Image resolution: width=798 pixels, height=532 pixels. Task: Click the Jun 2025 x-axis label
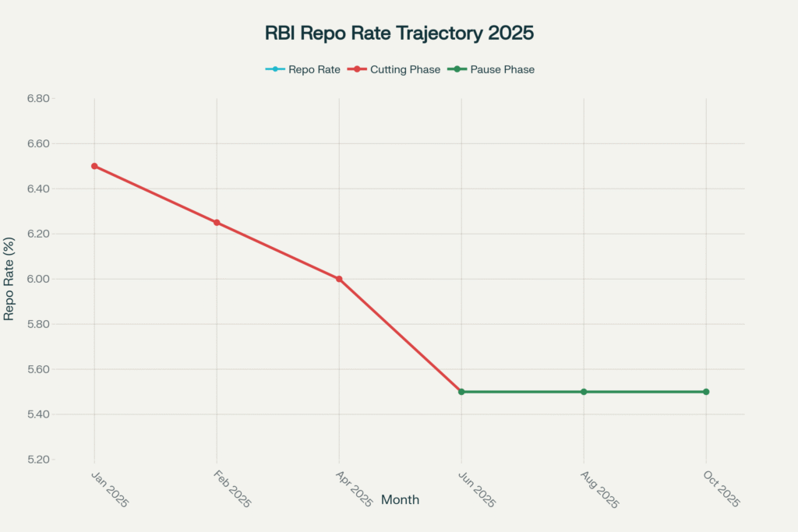point(478,489)
